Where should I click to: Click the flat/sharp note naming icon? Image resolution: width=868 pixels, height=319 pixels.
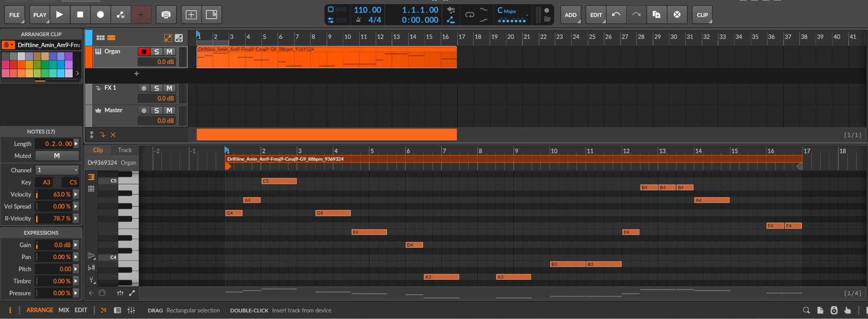tap(91, 267)
